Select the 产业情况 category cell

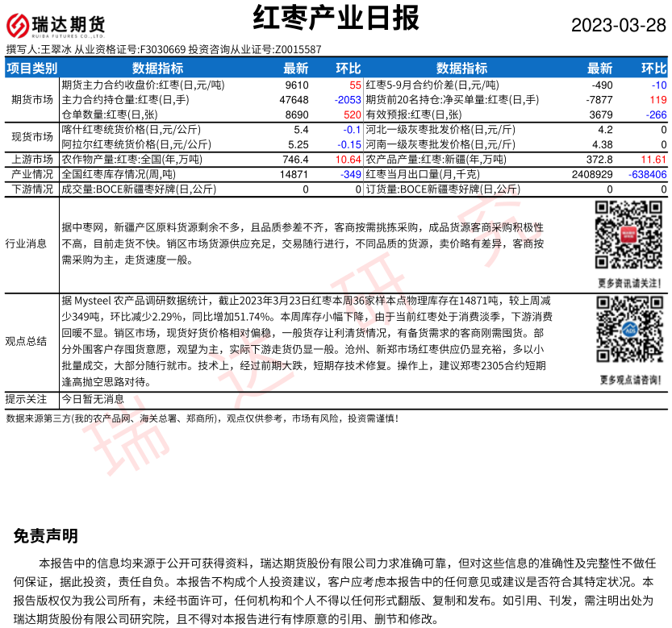tap(31, 174)
